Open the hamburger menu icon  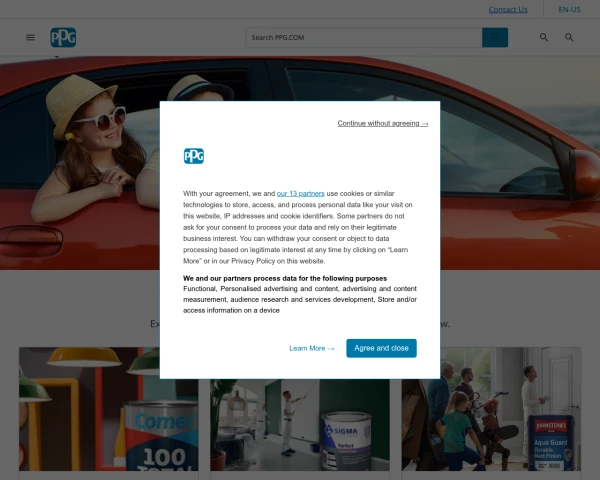click(x=30, y=38)
